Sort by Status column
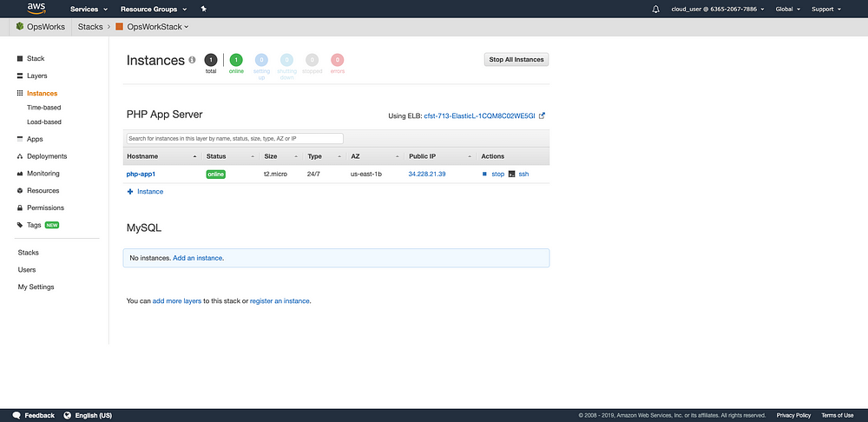 click(231, 156)
